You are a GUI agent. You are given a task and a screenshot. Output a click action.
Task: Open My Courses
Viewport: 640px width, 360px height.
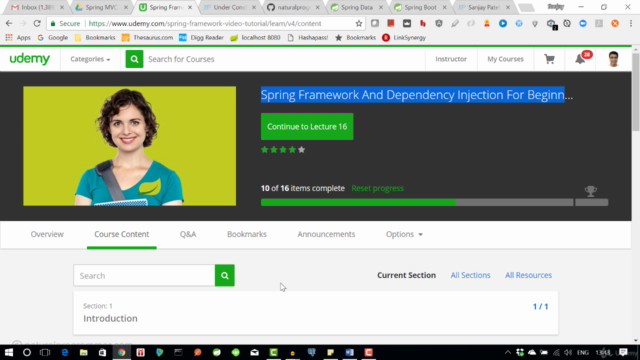click(x=505, y=59)
